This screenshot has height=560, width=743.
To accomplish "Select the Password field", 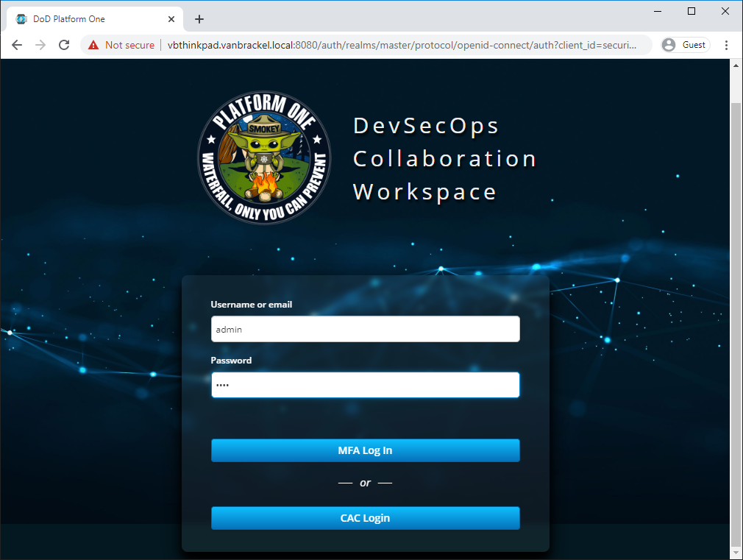I will [365, 385].
